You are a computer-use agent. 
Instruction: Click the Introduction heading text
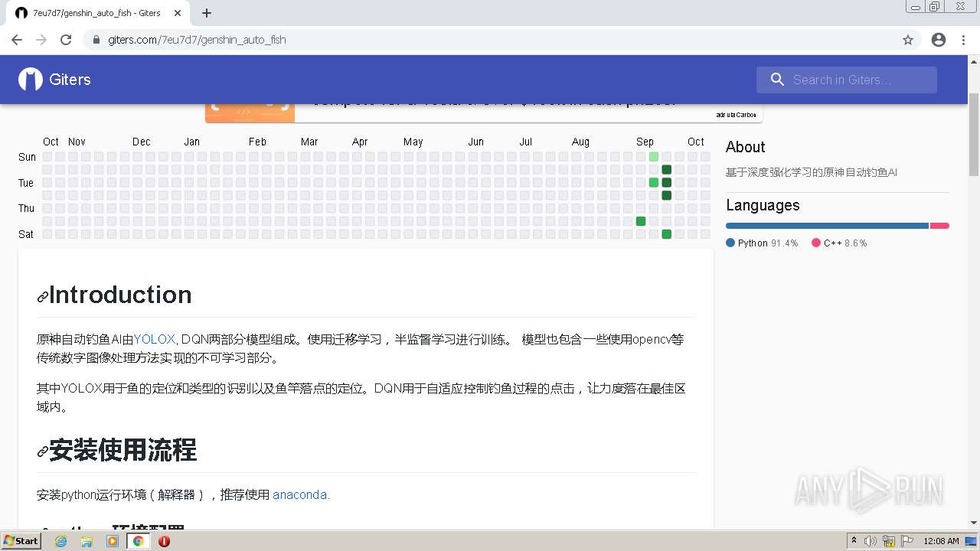tap(120, 295)
